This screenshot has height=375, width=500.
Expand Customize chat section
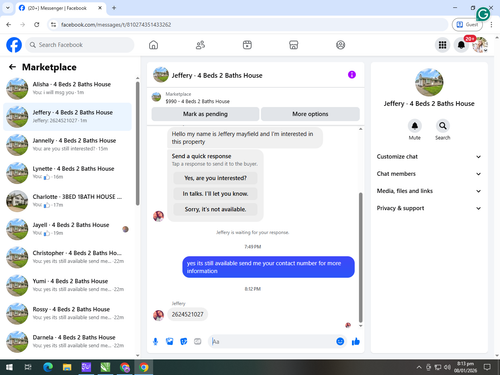[429, 157]
